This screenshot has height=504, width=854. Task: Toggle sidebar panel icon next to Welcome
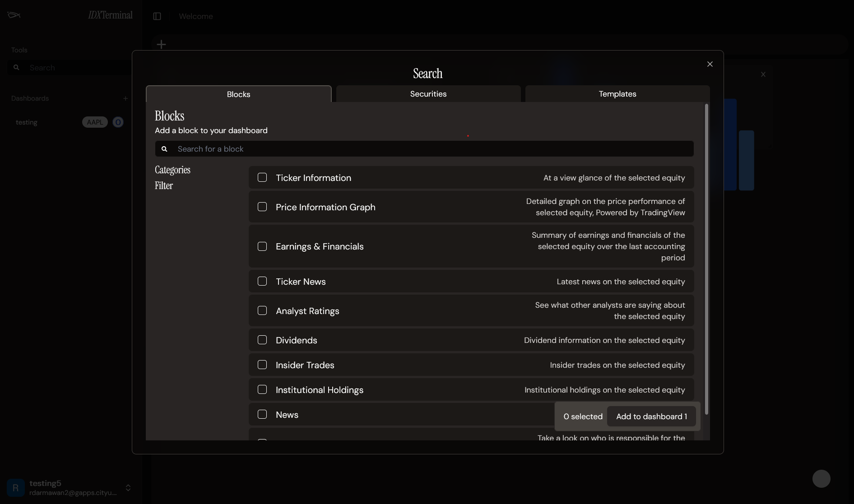157,16
